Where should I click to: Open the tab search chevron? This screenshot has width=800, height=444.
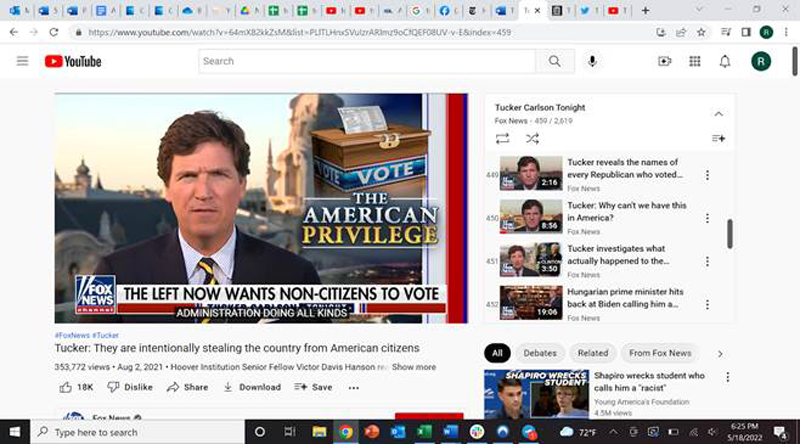[x=699, y=9]
